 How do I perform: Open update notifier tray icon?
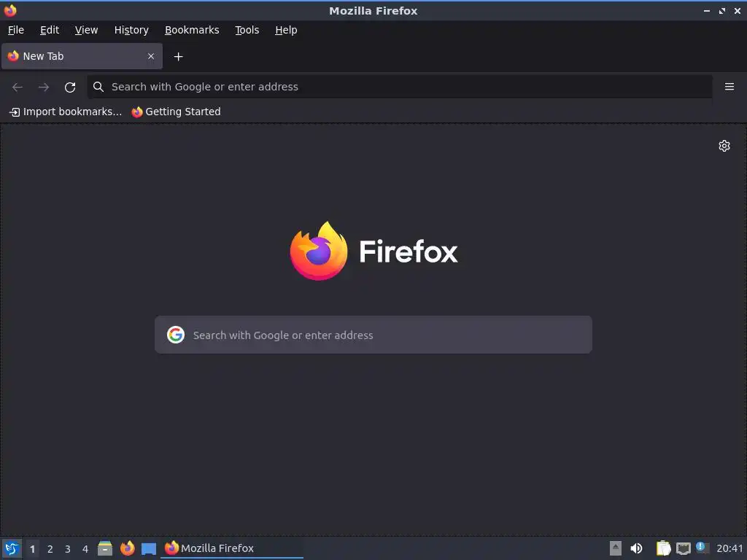coord(703,548)
